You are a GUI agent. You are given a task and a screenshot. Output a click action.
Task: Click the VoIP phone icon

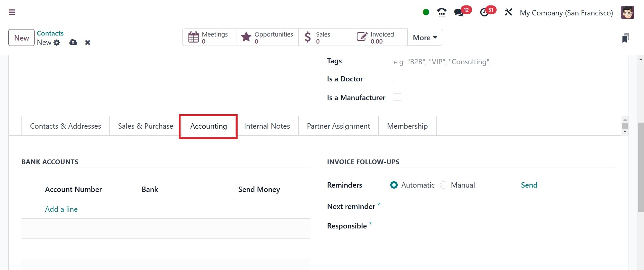(x=442, y=13)
